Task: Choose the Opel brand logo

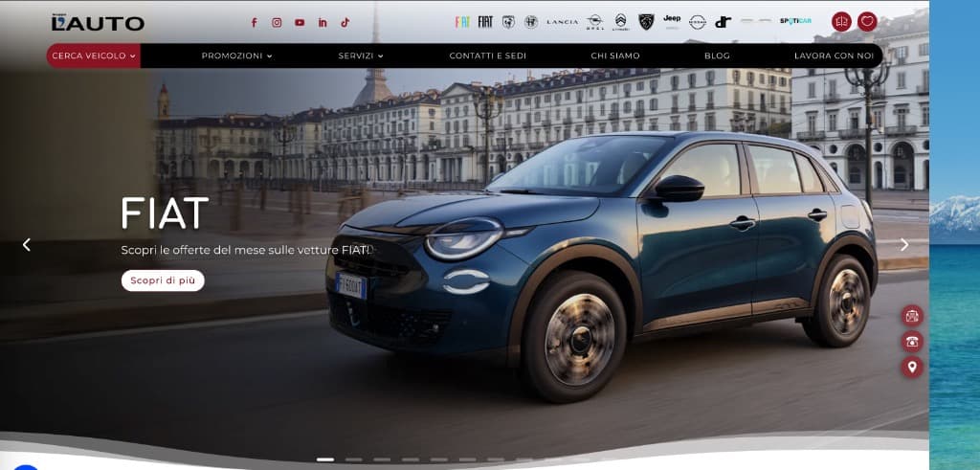Action: click(x=595, y=22)
